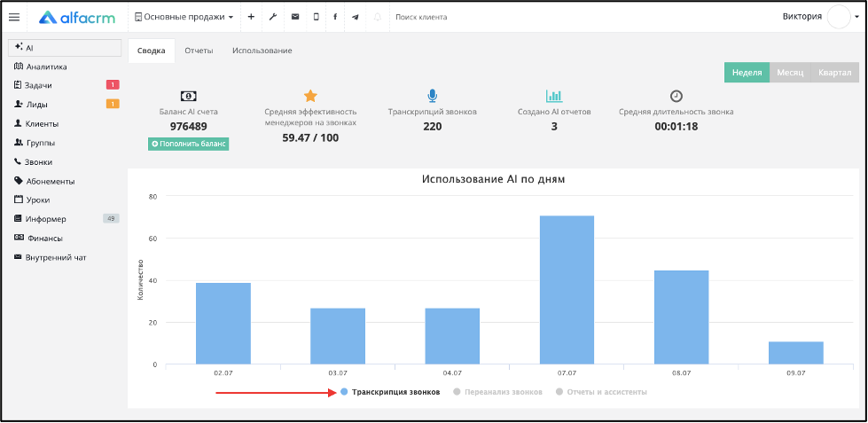Screen dimensions: 868x423
Task: Open the wrench settings icon
Action: 272,17
